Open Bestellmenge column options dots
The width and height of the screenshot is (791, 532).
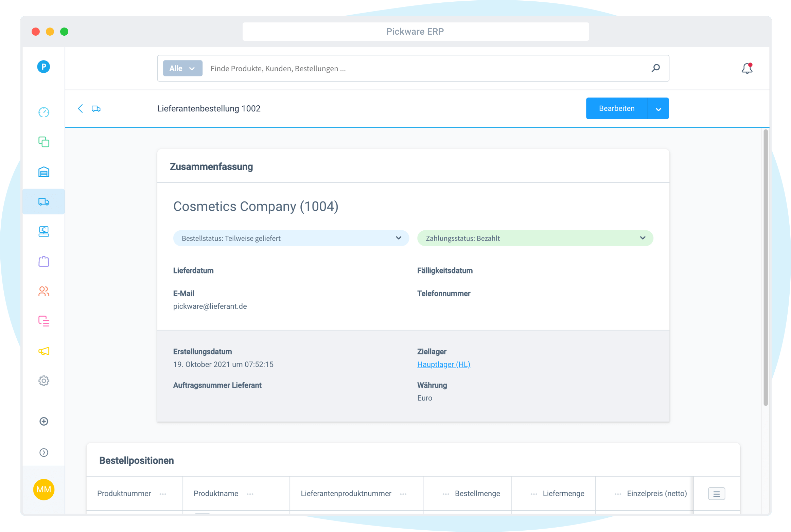click(x=446, y=494)
